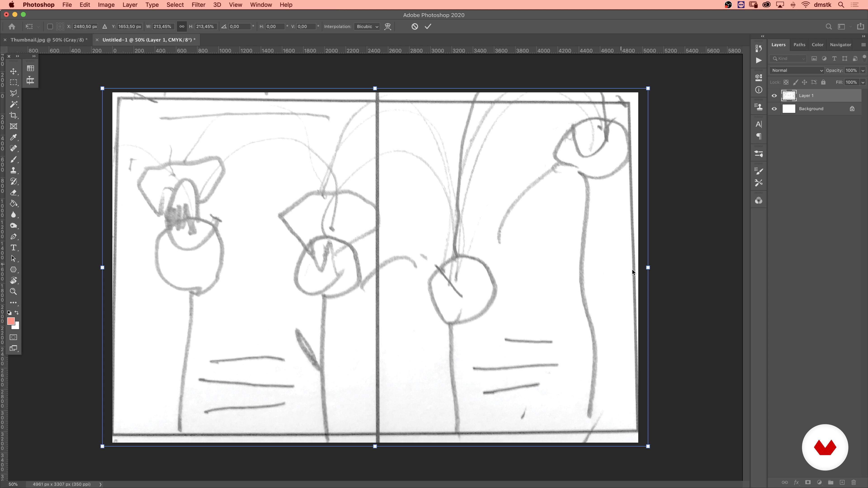Select the Horizontal Type tool
The width and height of the screenshot is (868, 488).
(x=14, y=248)
